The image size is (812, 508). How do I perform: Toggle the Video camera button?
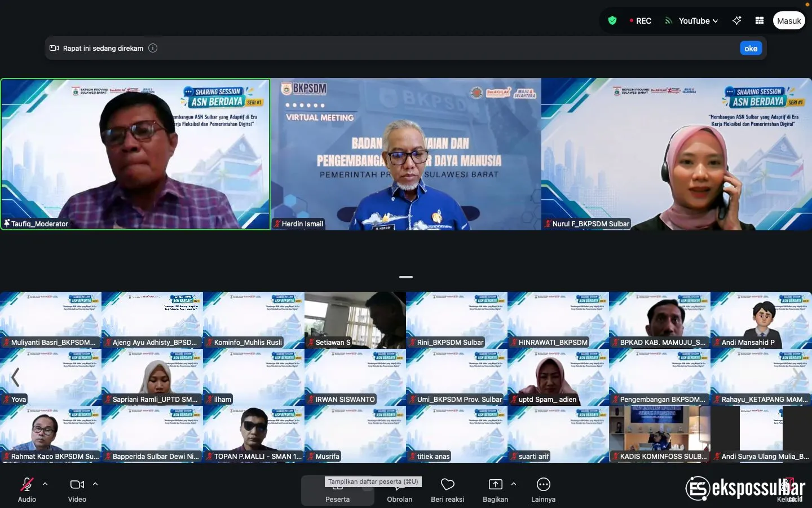point(77,489)
